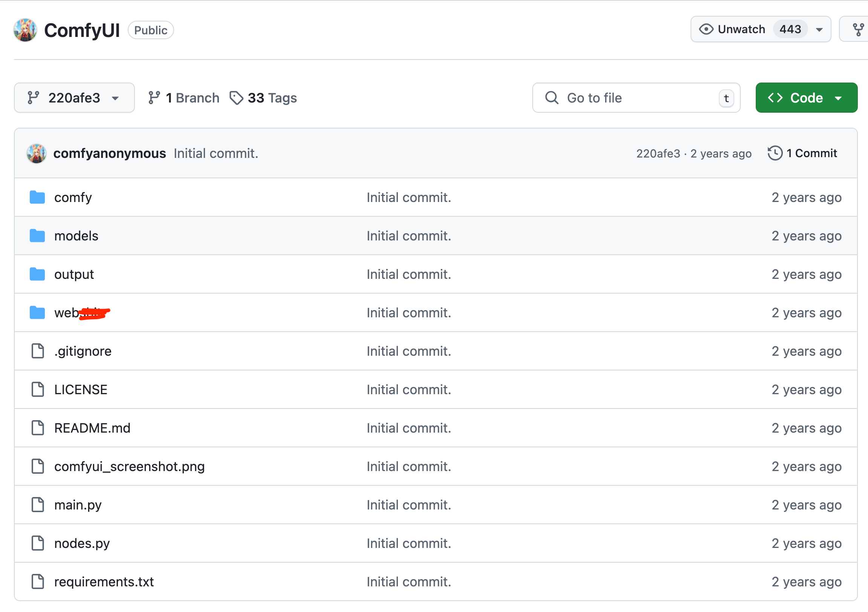
Task: Click comfyanonymous avatar in commit header
Action: point(37,153)
